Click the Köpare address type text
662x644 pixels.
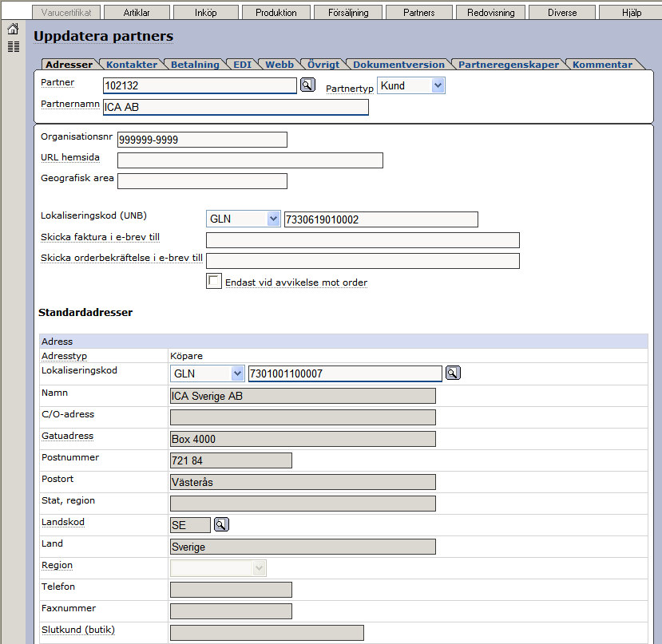point(186,356)
